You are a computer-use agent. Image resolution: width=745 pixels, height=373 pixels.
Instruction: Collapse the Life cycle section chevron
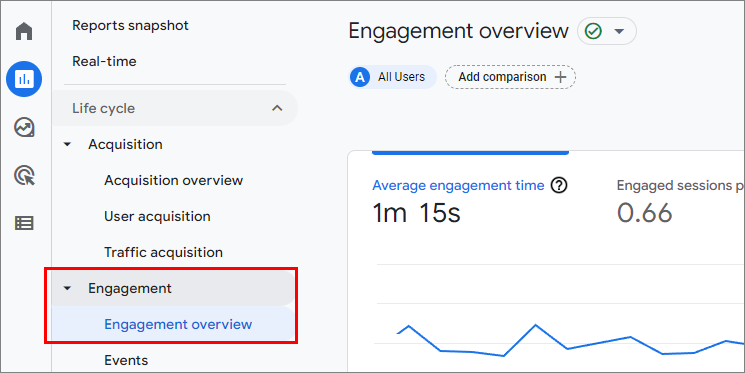click(277, 108)
